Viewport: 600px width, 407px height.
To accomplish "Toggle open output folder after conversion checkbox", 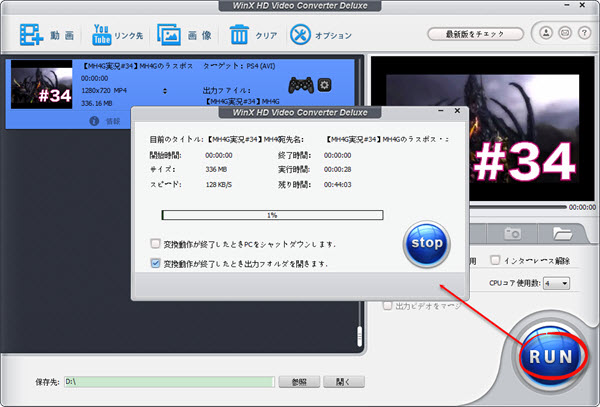I will click(155, 263).
